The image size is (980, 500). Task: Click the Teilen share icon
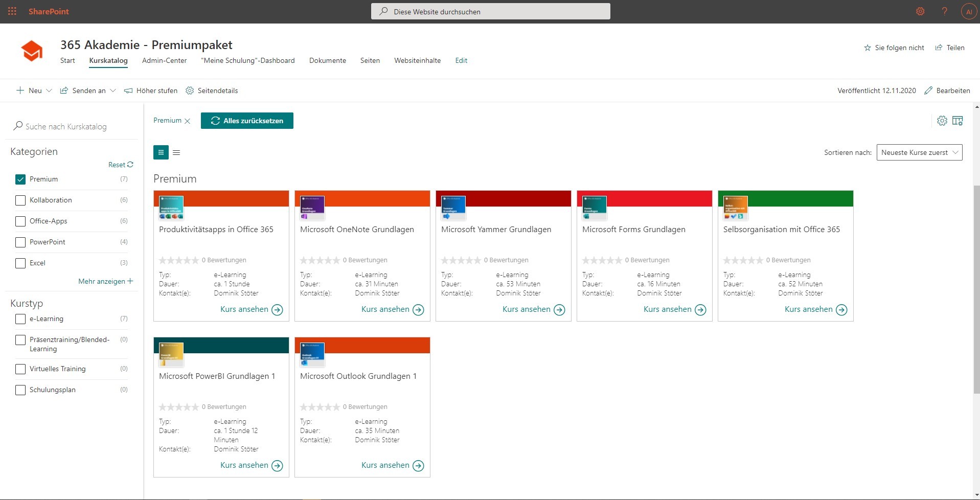(x=939, y=48)
